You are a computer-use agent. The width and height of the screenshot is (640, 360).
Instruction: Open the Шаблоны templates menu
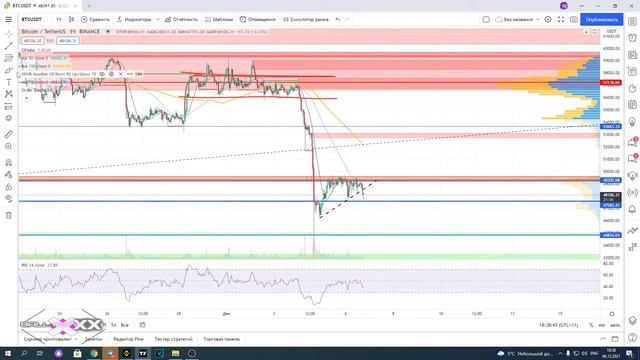[219, 19]
